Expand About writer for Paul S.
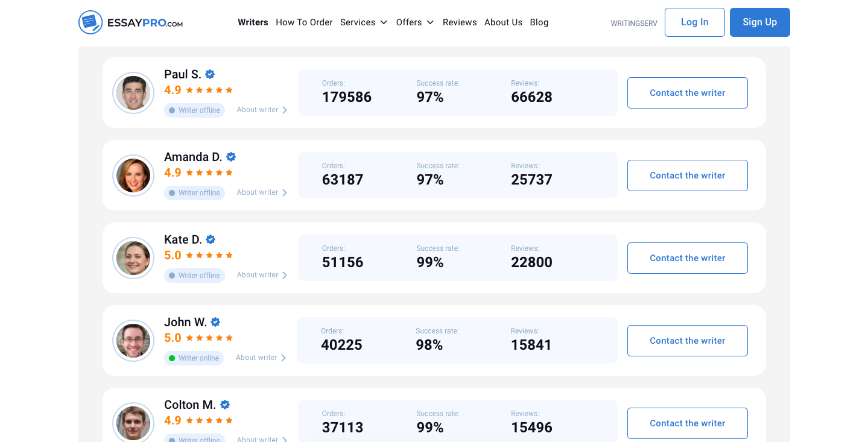 [262, 110]
